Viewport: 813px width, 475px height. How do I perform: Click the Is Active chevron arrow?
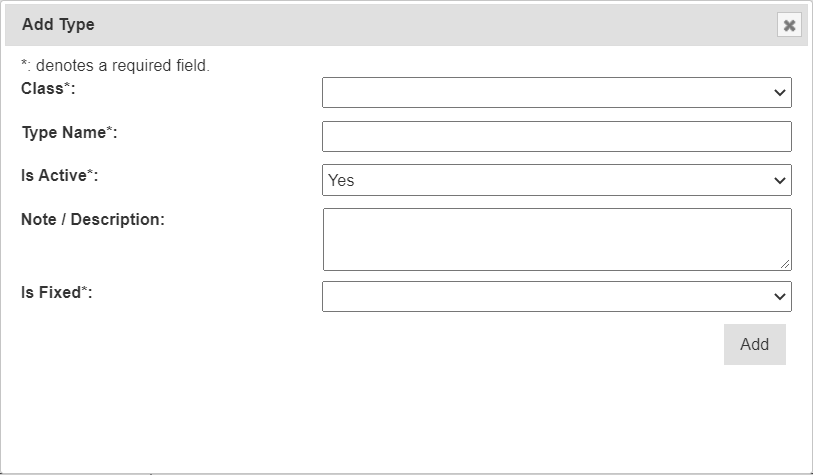(x=780, y=181)
